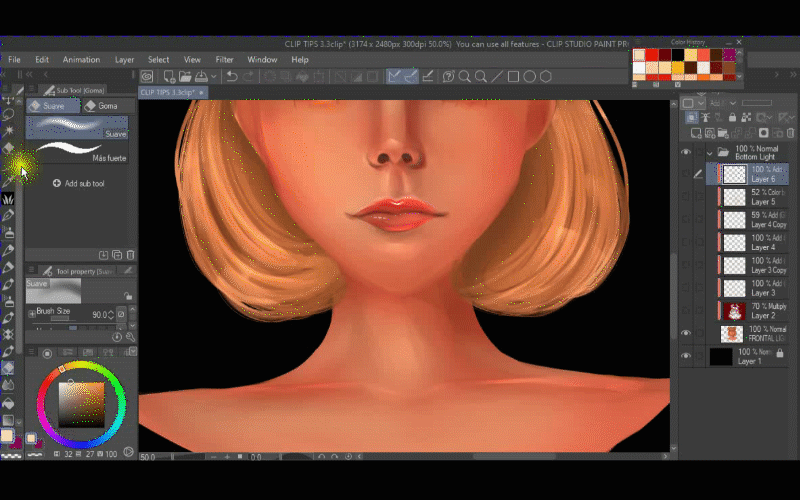Toggle the eye icon for Layer 1
Viewport: 800px width, 500px height.
(686, 356)
